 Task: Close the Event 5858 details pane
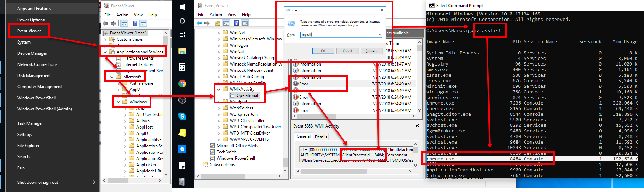pos(417,126)
